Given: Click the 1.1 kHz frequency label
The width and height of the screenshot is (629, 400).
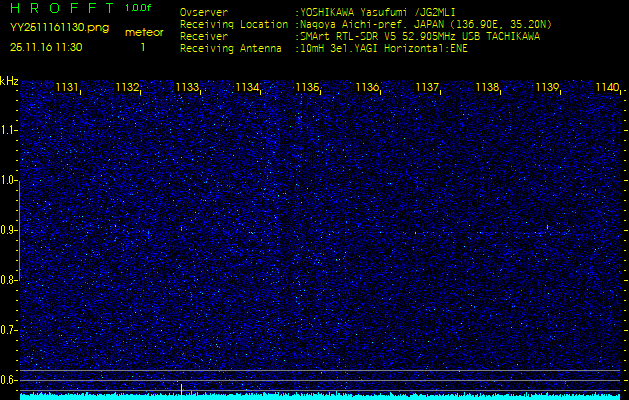Looking at the screenshot, I should (9, 130).
